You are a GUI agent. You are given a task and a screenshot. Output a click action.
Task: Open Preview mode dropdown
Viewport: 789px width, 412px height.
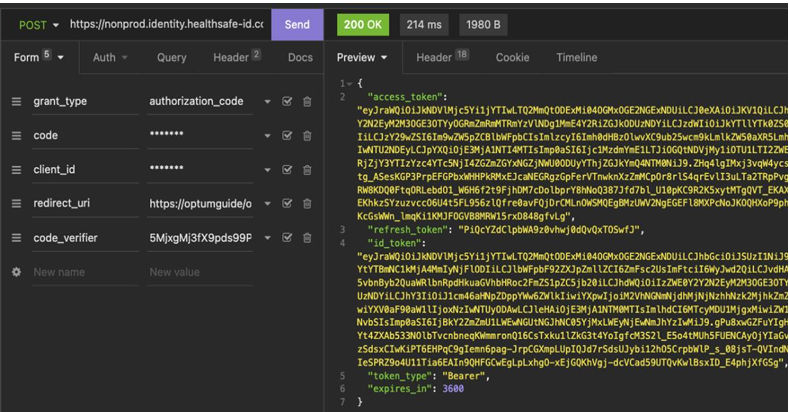tap(362, 57)
